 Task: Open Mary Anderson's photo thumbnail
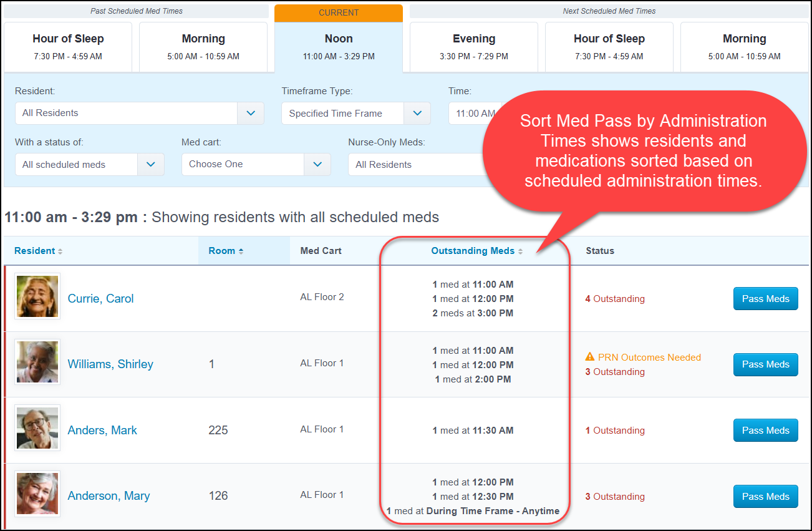click(37, 494)
